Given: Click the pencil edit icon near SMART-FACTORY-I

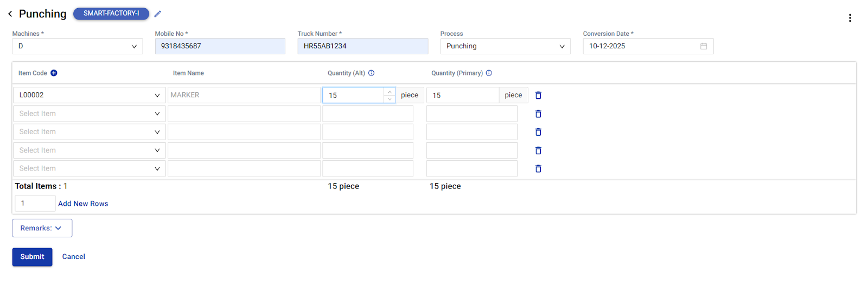Looking at the screenshot, I should pos(158,14).
